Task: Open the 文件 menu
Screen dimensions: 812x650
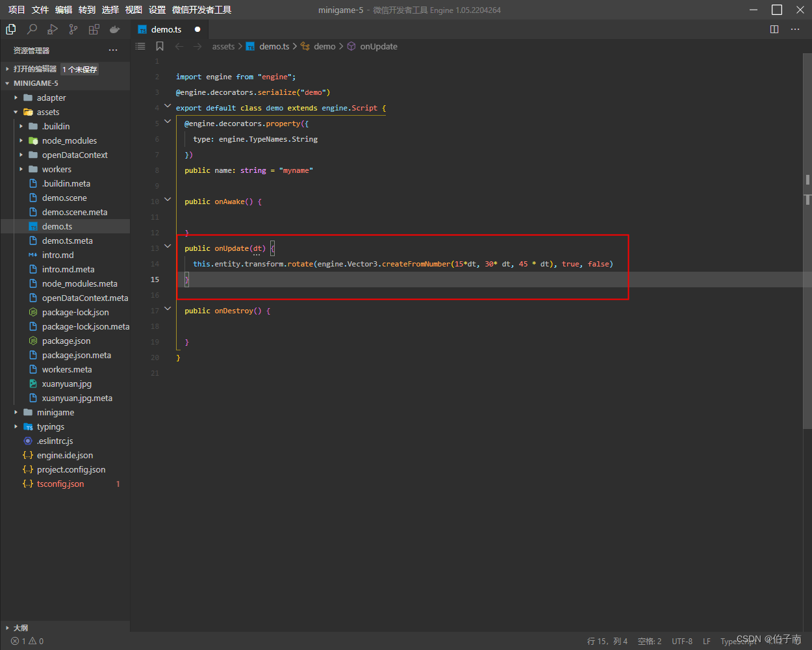Action: click(40, 10)
